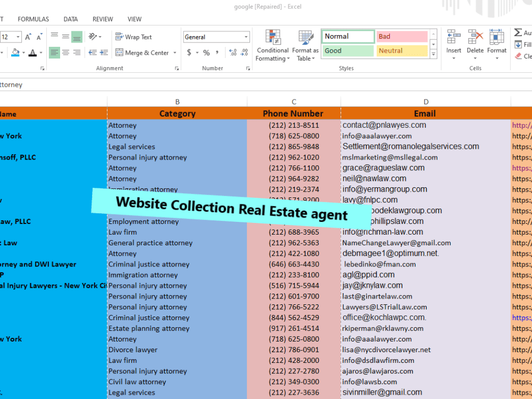
Task: Open the Alignment dialog launcher
Action: (177, 68)
